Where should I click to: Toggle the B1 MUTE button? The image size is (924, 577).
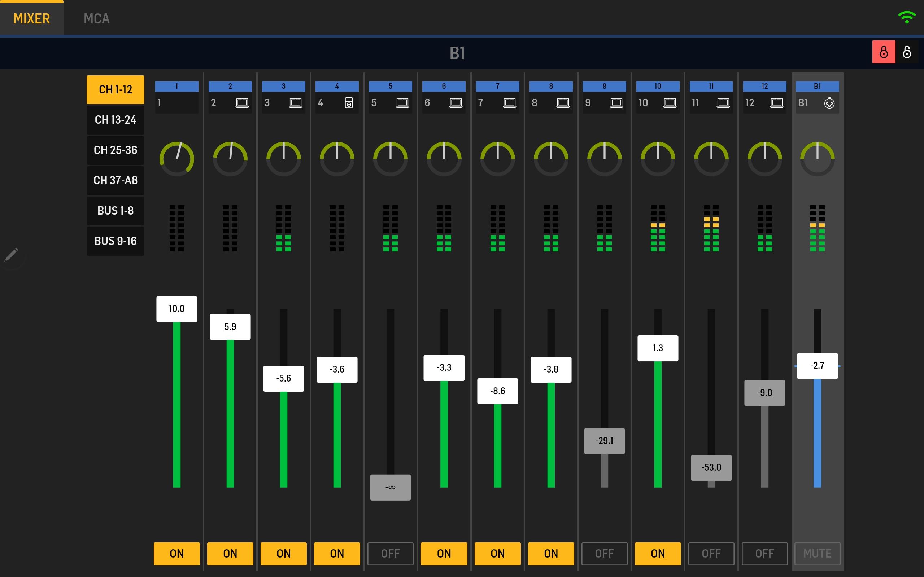pos(817,553)
